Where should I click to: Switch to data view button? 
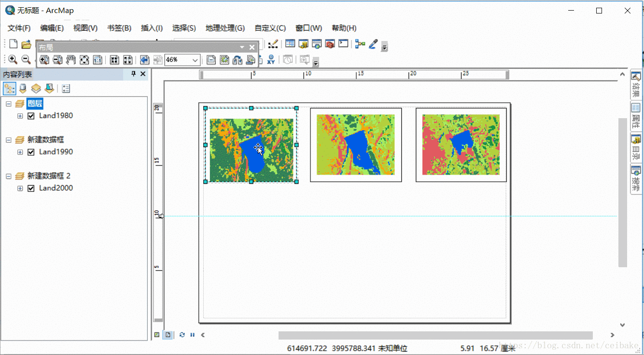pyautogui.click(x=157, y=334)
